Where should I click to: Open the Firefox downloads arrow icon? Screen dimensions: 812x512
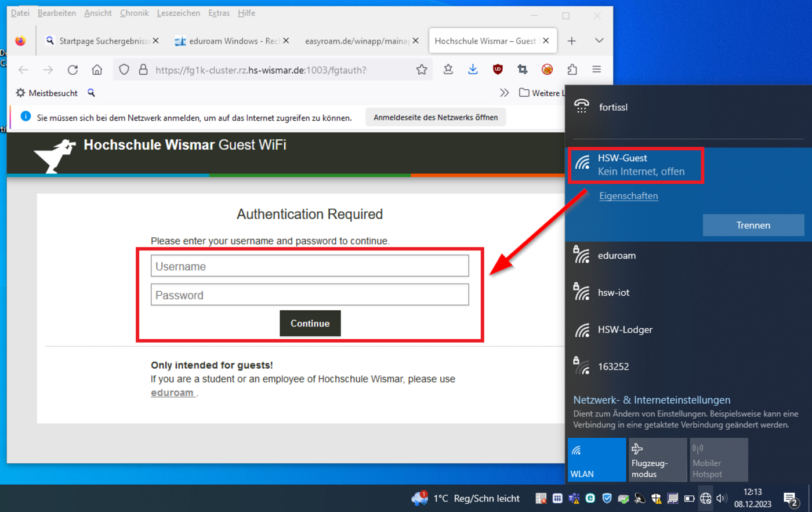pos(473,70)
